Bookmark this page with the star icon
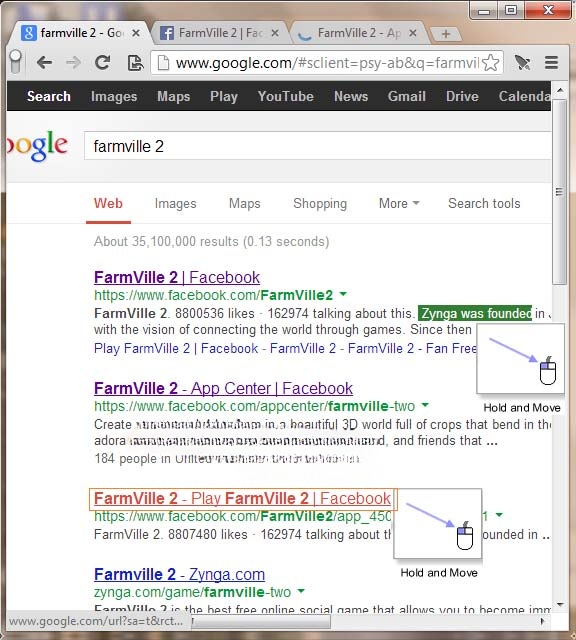This screenshot has width=576, height=640. tap(490, 63)
